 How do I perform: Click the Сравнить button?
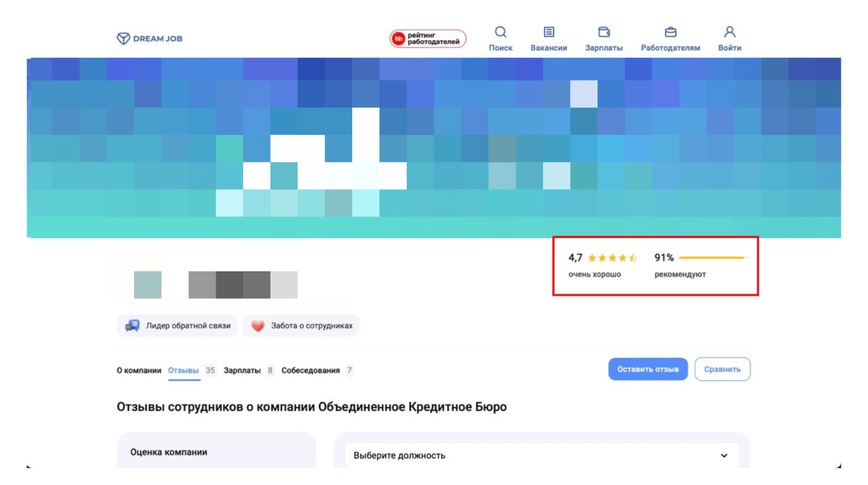pos(723,369)
